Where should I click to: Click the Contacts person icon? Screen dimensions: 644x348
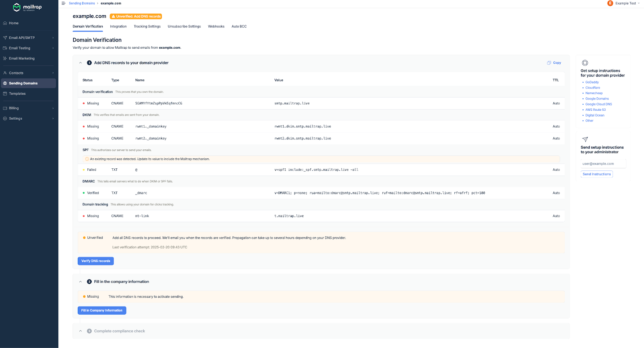[x=5, y=73]
